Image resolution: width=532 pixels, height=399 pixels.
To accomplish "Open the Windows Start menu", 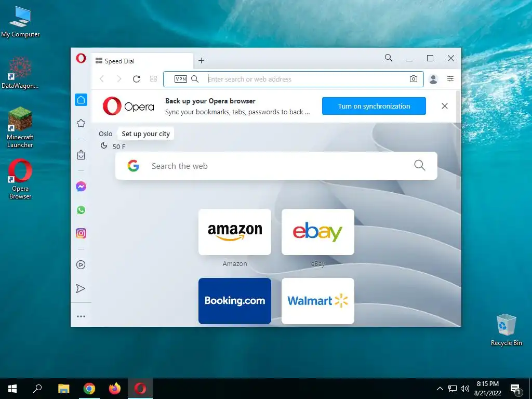I will (12, 389).
